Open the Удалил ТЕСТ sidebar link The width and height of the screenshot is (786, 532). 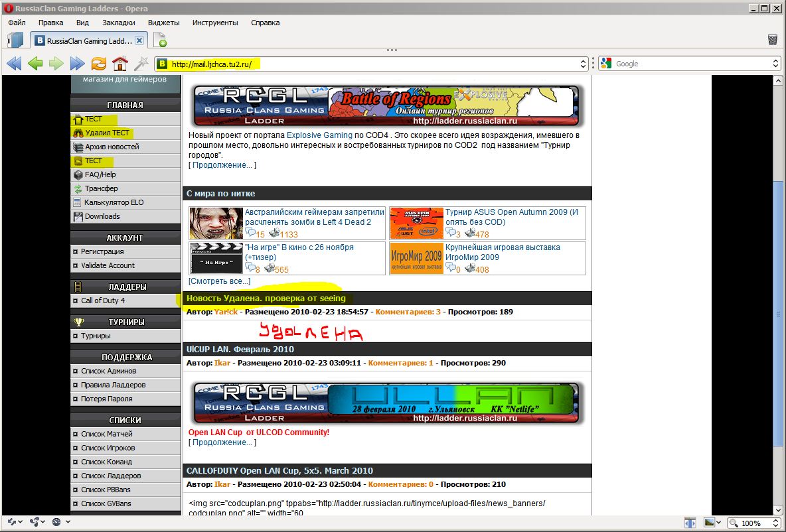click(x=108, y=133)
